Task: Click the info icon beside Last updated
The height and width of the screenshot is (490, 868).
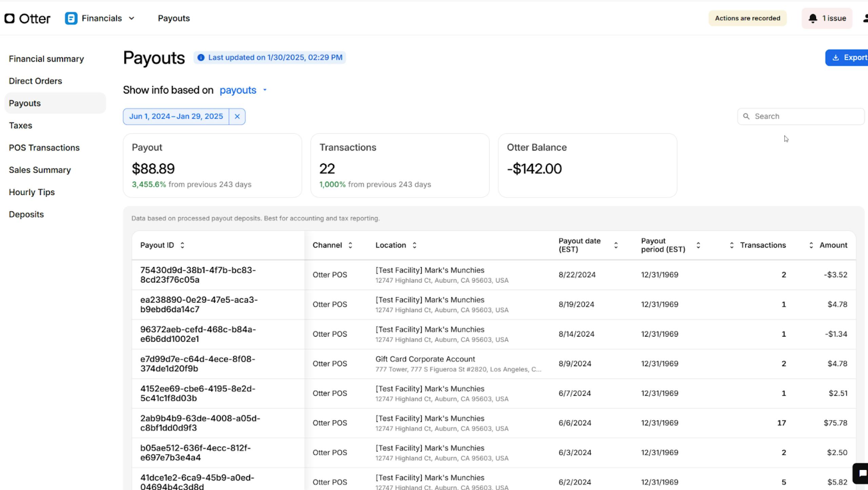Action: point(201,58)
